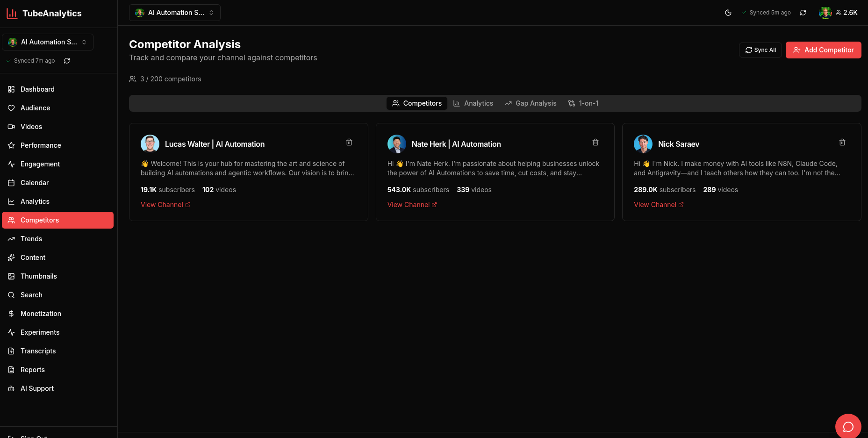
Task: Refresh sync next to 'Synced 7m ago'
Action: [x=67, y=60]
